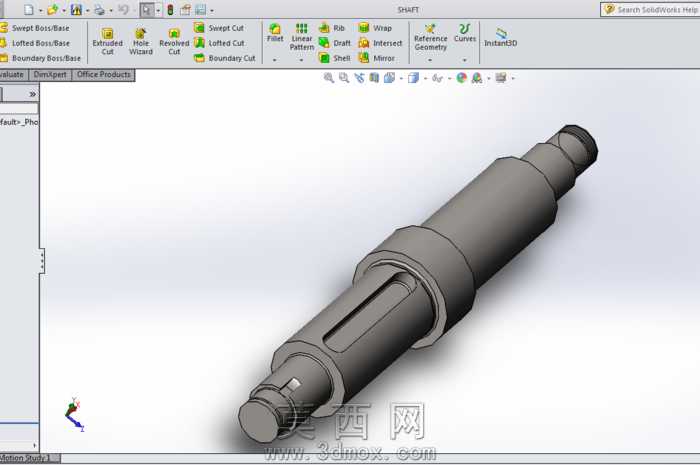
Task: Click Zoom to Area icon in view toolbar
Action: (344, 78)
